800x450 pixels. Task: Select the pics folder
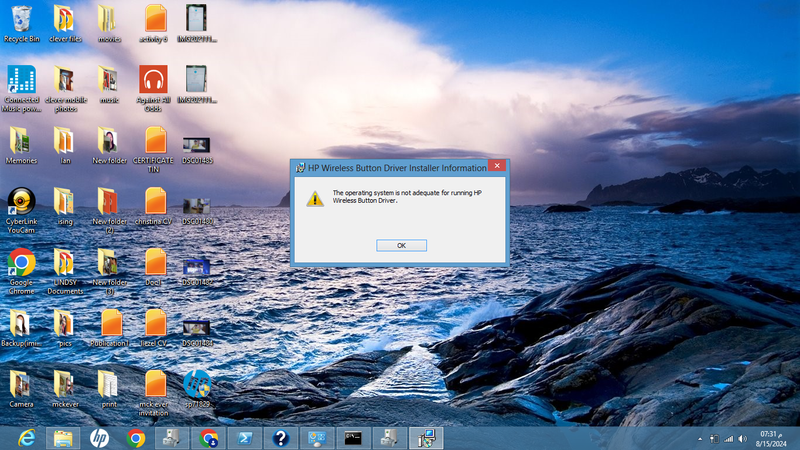tap(65, 328)
